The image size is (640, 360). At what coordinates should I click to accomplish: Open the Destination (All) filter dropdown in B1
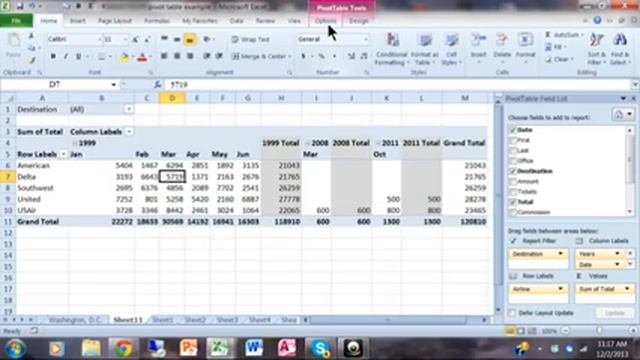[x=129, y=109]
